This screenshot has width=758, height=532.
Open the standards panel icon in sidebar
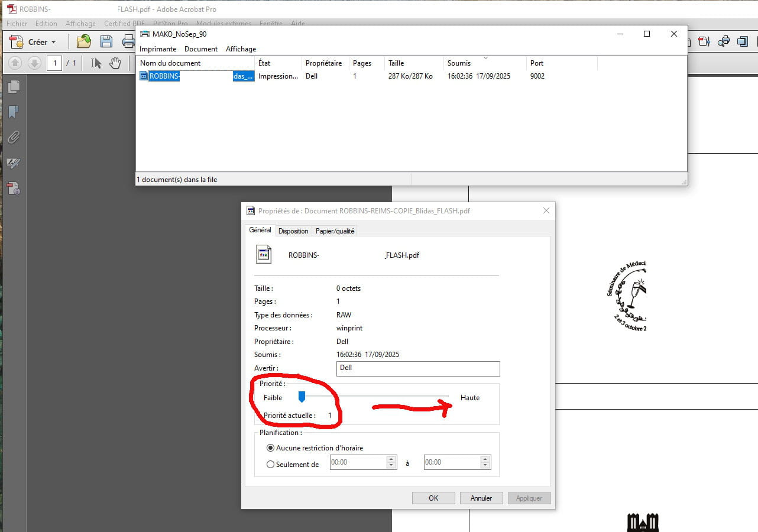coord(13,189)
